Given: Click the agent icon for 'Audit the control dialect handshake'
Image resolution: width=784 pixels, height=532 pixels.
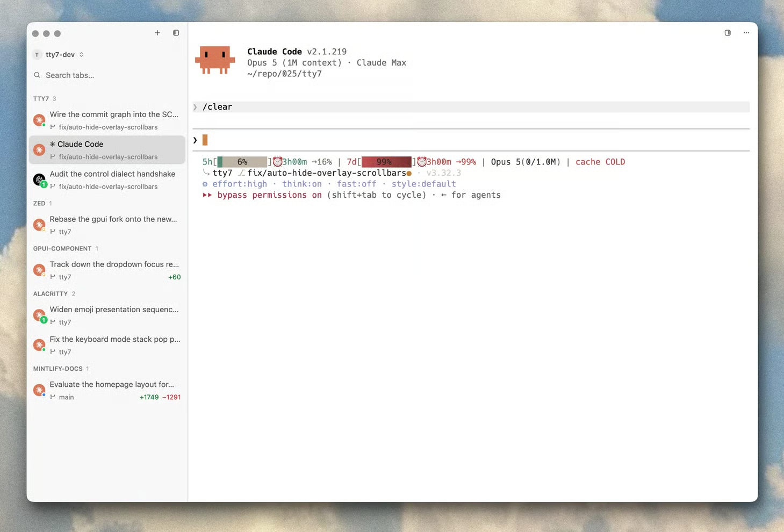Looking at the screenshot, I should point(39,180).
